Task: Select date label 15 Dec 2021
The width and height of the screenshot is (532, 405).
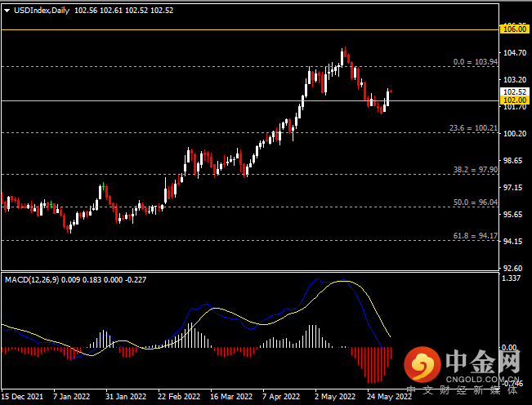Action: [22, 397]
